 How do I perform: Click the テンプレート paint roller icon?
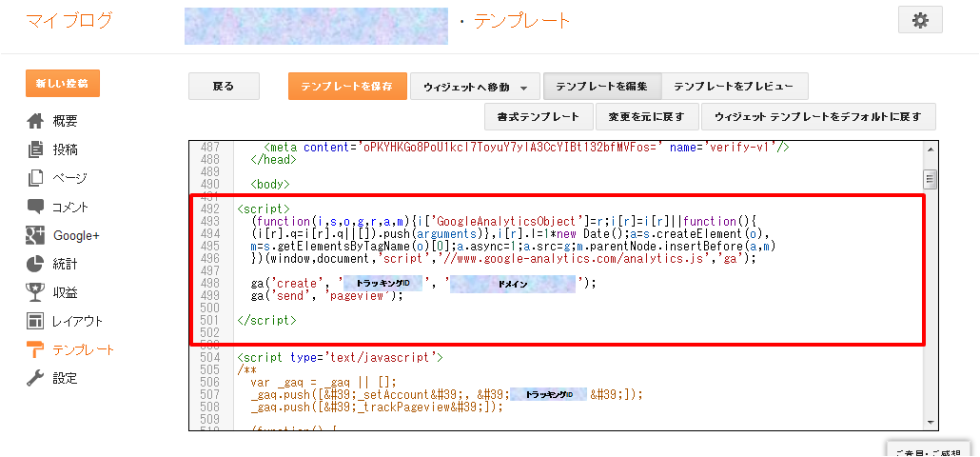[x=35, y=349]
